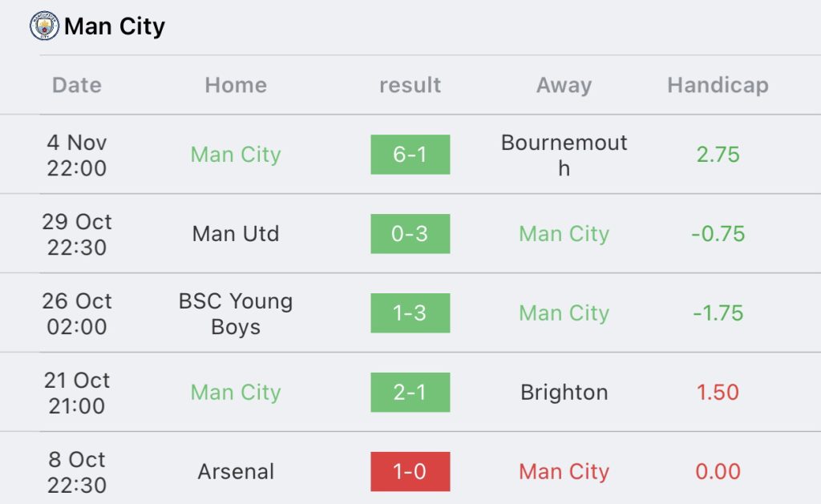The width and height of the screenshot is (821, 504).
Task: Click the Man City club crest icon
Action: pos(44,26)
